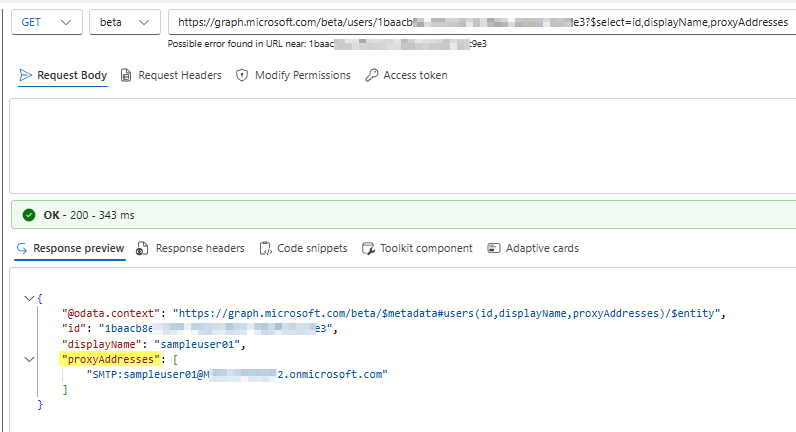
Task: Click the "id" key in the JSON response
Action: [x=74, y=328]
